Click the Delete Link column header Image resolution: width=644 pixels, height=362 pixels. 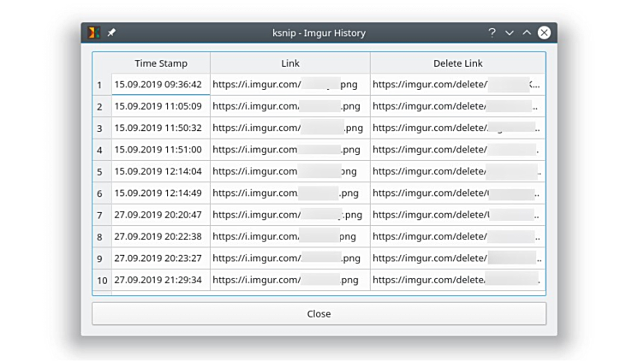(x=457, y=63)
